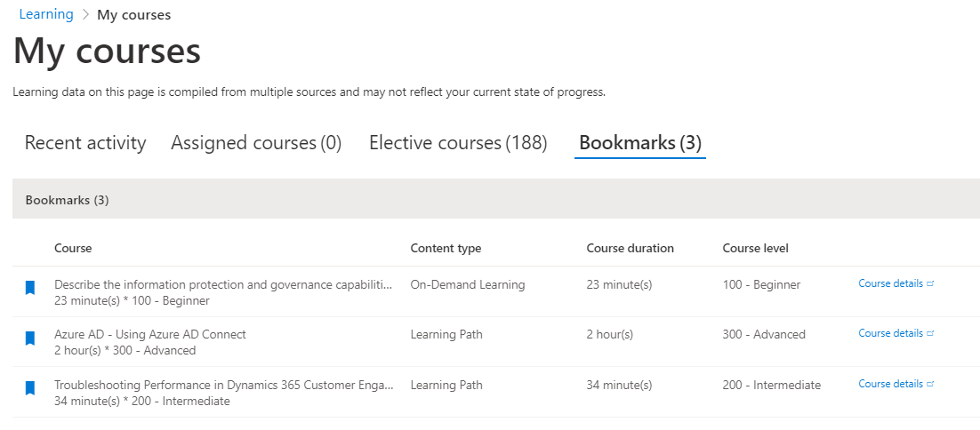Open Assigned courses (0) tab

point(256,143)
